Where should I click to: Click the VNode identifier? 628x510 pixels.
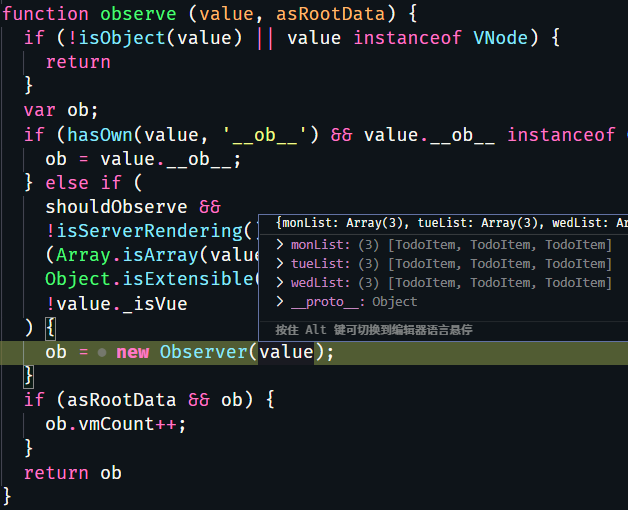501,38
